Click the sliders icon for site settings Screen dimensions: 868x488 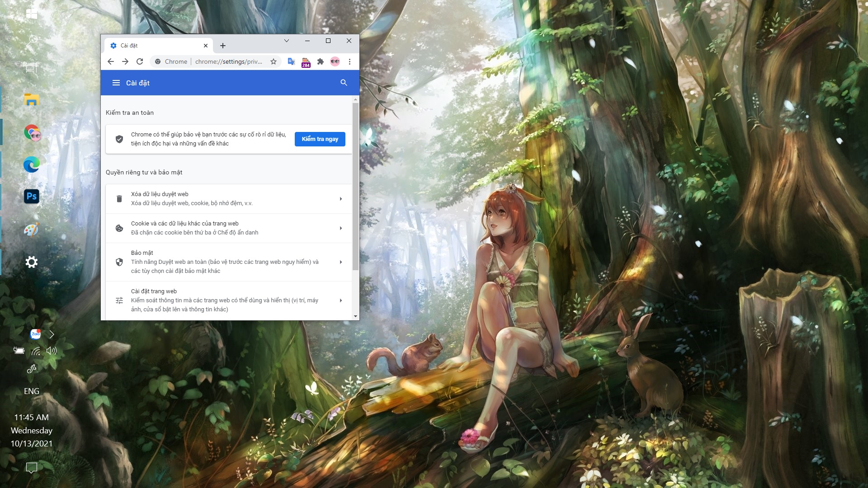119,300
